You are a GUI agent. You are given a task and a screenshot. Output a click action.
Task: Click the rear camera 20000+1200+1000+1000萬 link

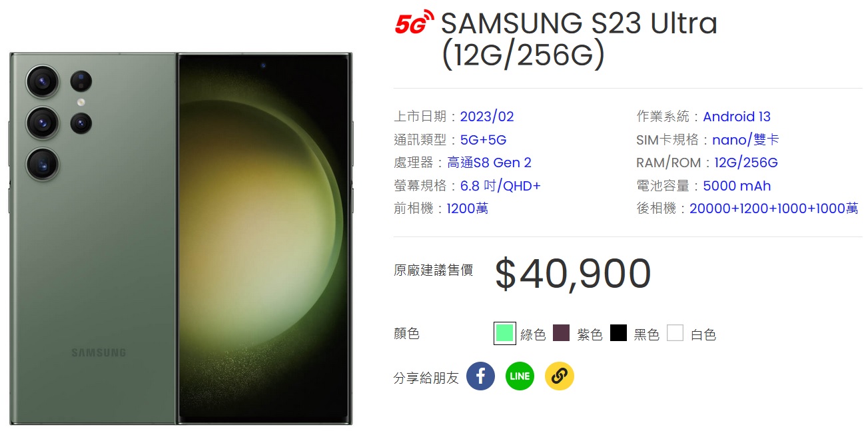[x=774, y=209]
